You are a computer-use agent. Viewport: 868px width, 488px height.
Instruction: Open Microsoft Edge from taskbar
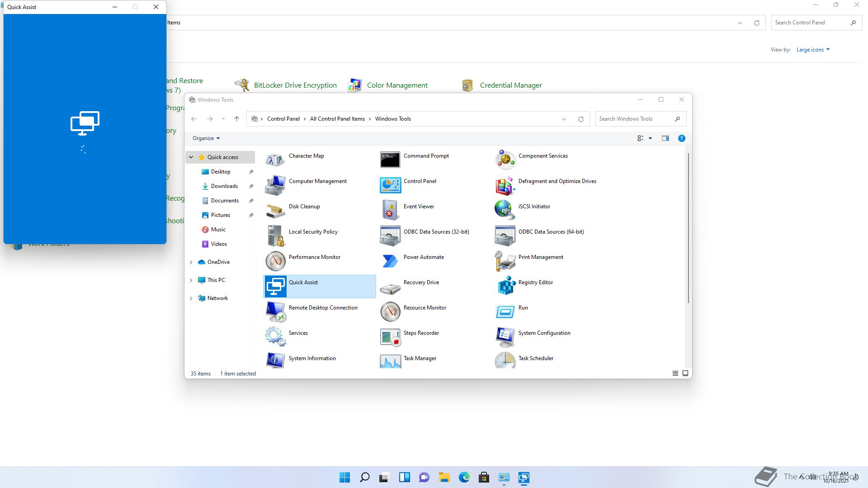pos(464,477)
